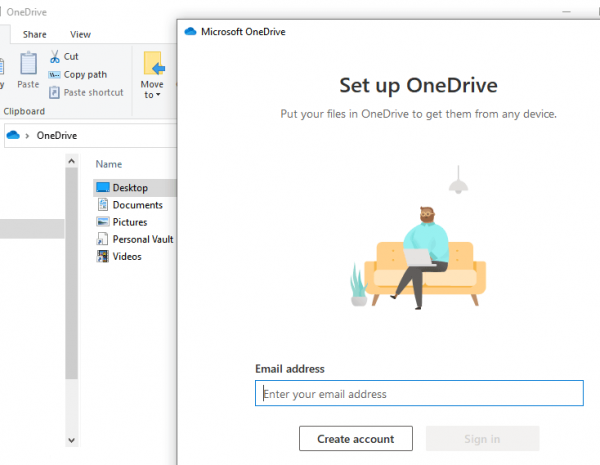The width and height of the screenshot is (600, 465).
Task: Click the Copy path label
Action: [85, 75]
